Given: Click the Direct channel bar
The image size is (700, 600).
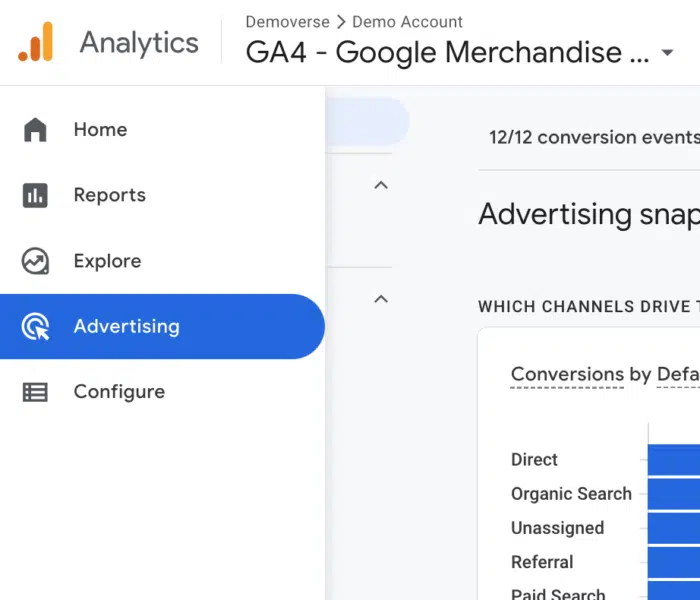Looking at the screenshot, I should 673,460.
